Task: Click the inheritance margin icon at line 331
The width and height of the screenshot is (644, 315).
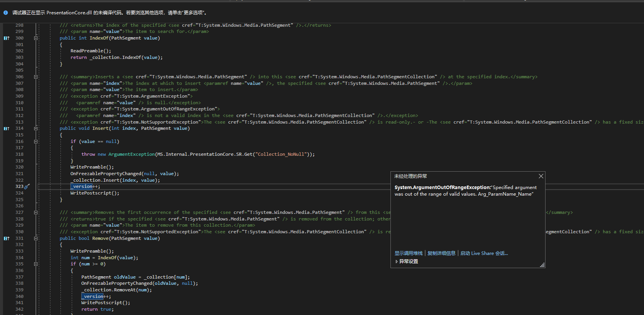Action: pyautogui.click(x=7, y=238)
